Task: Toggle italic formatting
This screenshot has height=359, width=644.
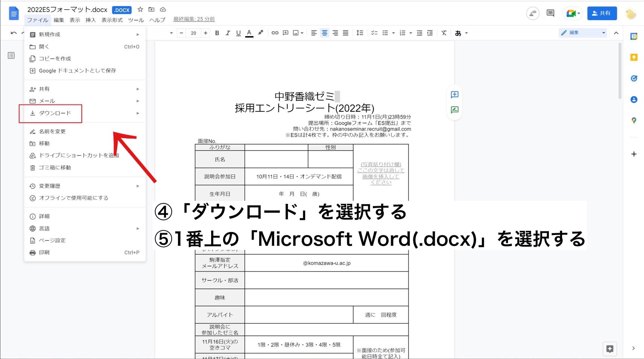Action: coord(227,33)
